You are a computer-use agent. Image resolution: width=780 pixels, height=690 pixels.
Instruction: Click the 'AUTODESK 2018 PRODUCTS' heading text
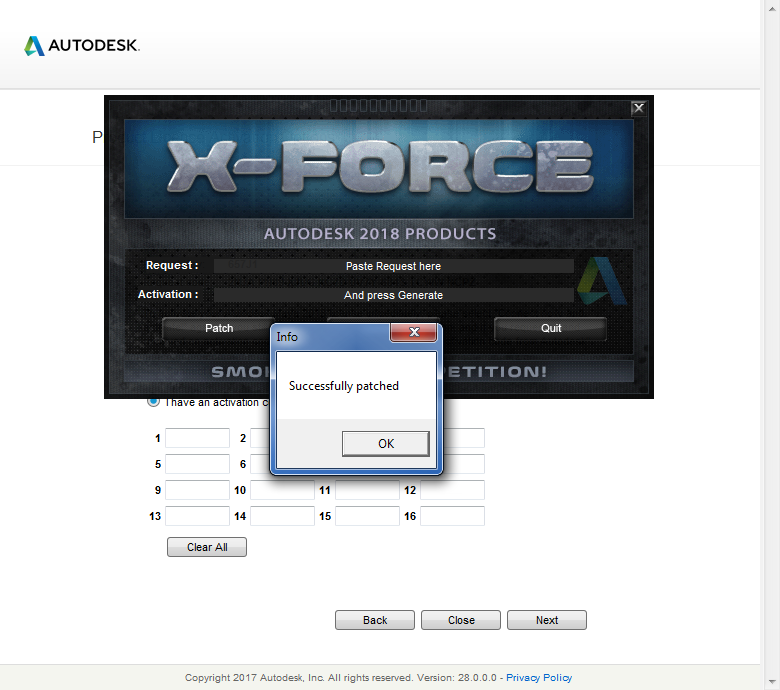[380, 234]
